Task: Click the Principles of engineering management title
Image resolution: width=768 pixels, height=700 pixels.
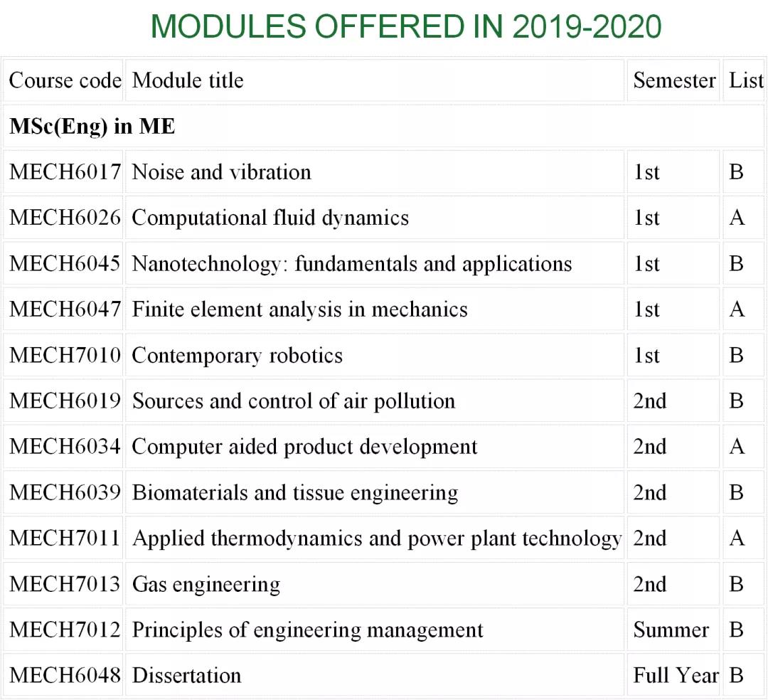Action: click(x=307, y=630)
